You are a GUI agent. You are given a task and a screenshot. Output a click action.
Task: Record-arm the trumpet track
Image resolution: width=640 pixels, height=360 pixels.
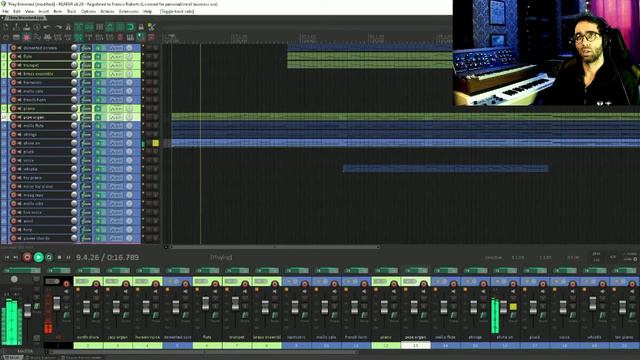click(x=13, y=65)
